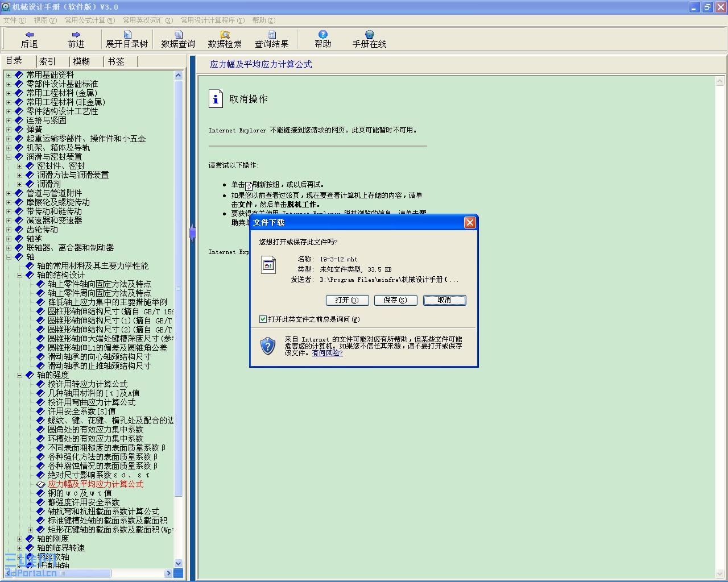Close the 文件下载 dialog
Screen dimensions: 728x582
click(x=470, y=223)
